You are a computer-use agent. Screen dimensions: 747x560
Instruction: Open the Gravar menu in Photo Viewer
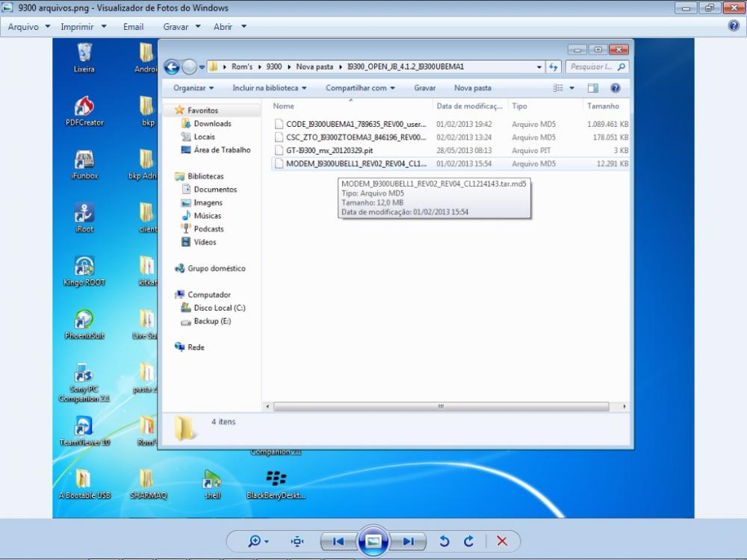click(x=182, y=27)
